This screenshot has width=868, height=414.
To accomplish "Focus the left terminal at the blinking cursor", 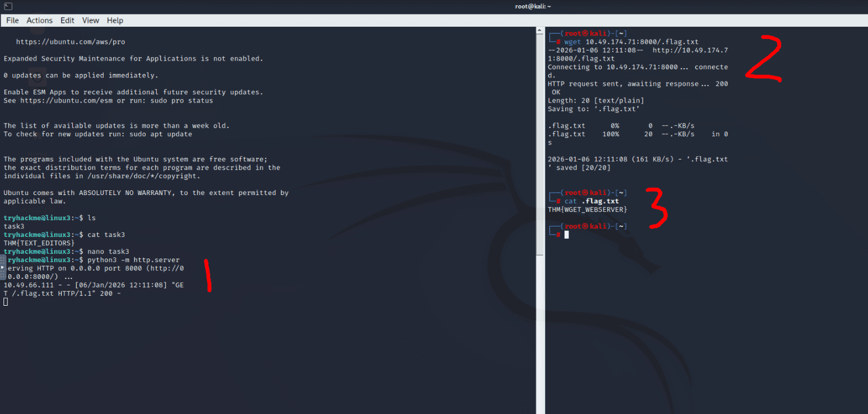I will coord(6,302).
